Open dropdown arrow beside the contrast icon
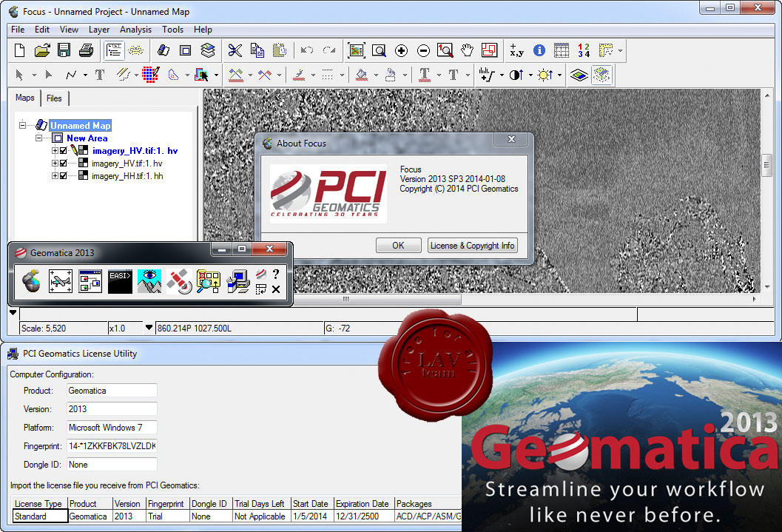 tap(530, 75)
